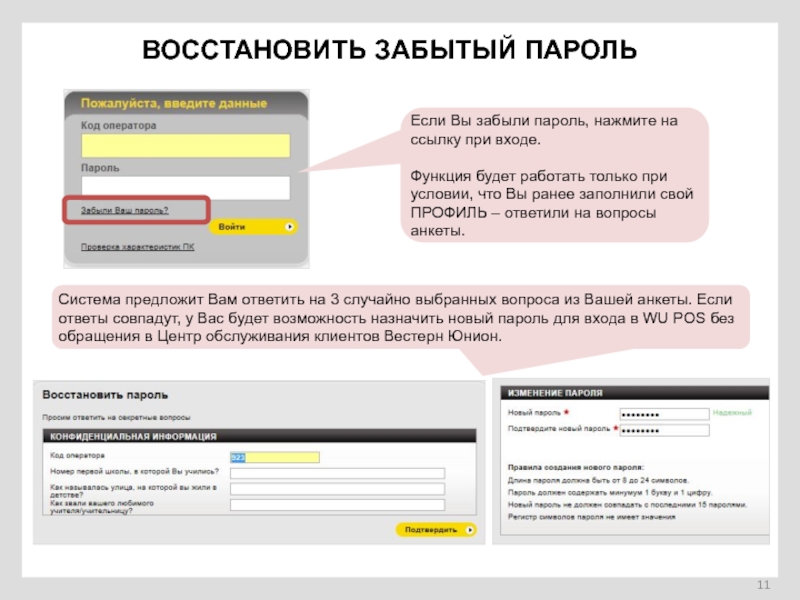Click the arrow icon on the Войти button
Screen dimensions: 800x600
pyautogui.click(x=289, y=227)
